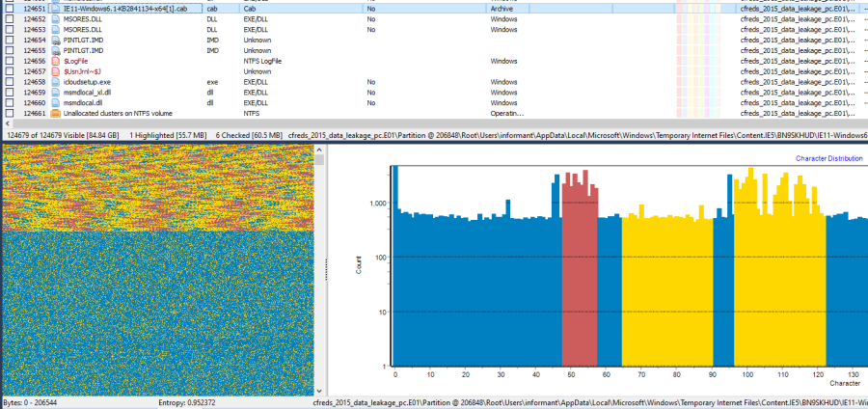Toggle the checkbox for icloudsetup.exe

[x=9, y=82]
